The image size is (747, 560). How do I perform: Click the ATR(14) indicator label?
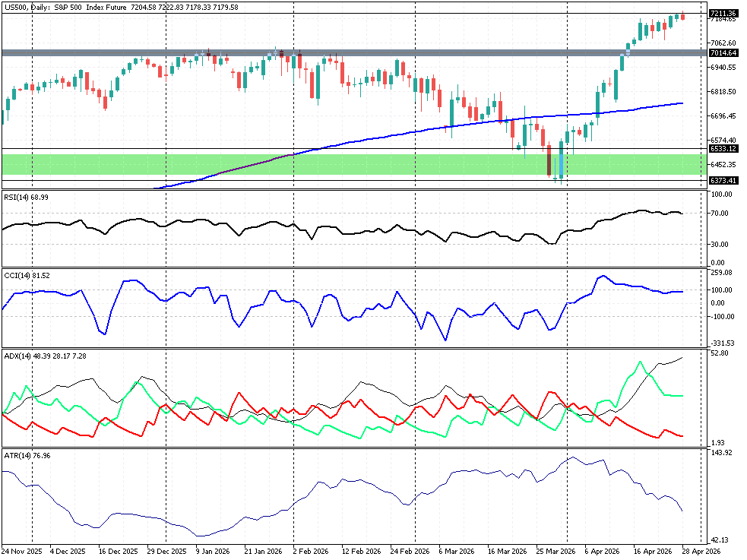pyautogui.click(x=22, y=455)
